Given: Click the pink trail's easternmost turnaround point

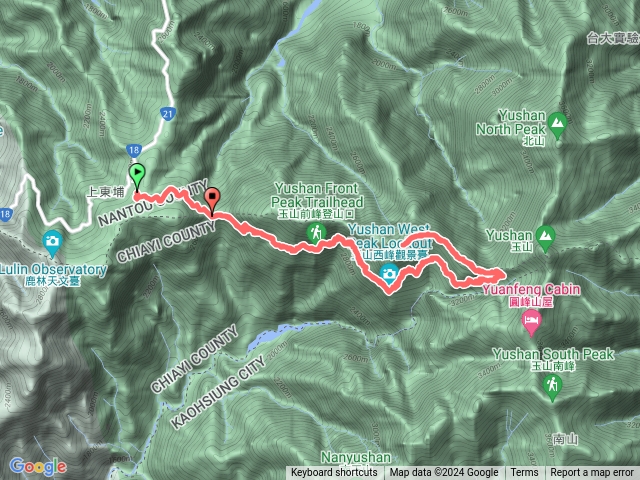Looking at the screenshot, I should tap(504, 276).
